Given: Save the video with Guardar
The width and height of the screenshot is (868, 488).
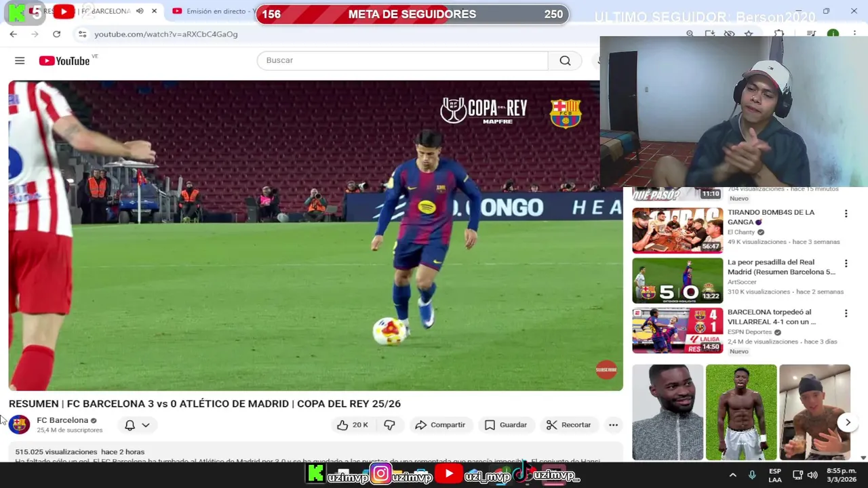Looking at the screenshot, I should [506, 425].
